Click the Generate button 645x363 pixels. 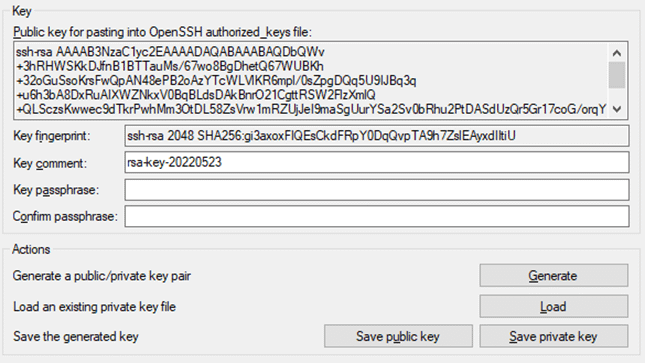(554, 275)
